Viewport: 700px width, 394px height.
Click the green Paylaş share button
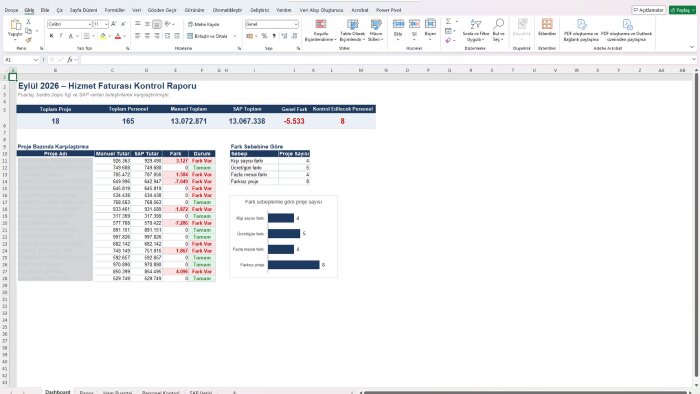pos(682,10)
